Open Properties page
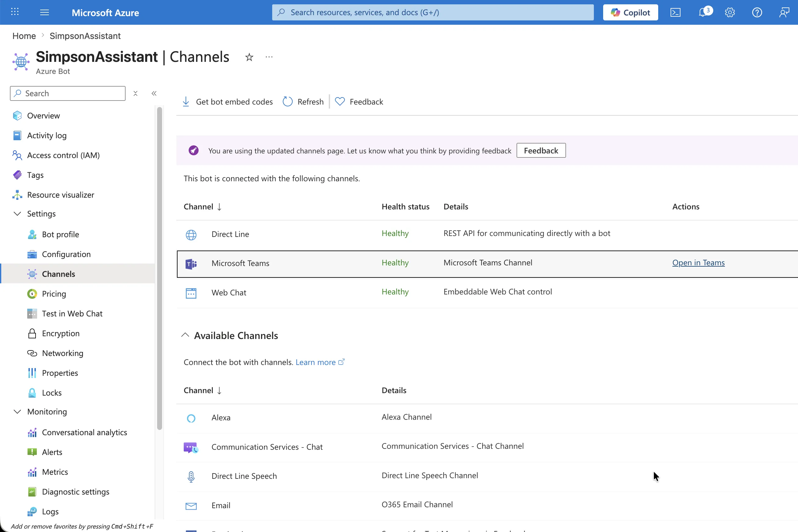 (x=60, y=373)
